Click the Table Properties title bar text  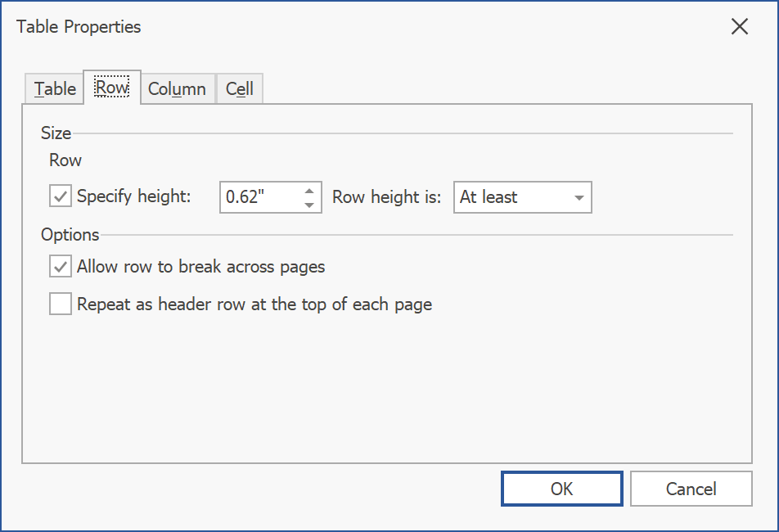[x=79, y=27]
